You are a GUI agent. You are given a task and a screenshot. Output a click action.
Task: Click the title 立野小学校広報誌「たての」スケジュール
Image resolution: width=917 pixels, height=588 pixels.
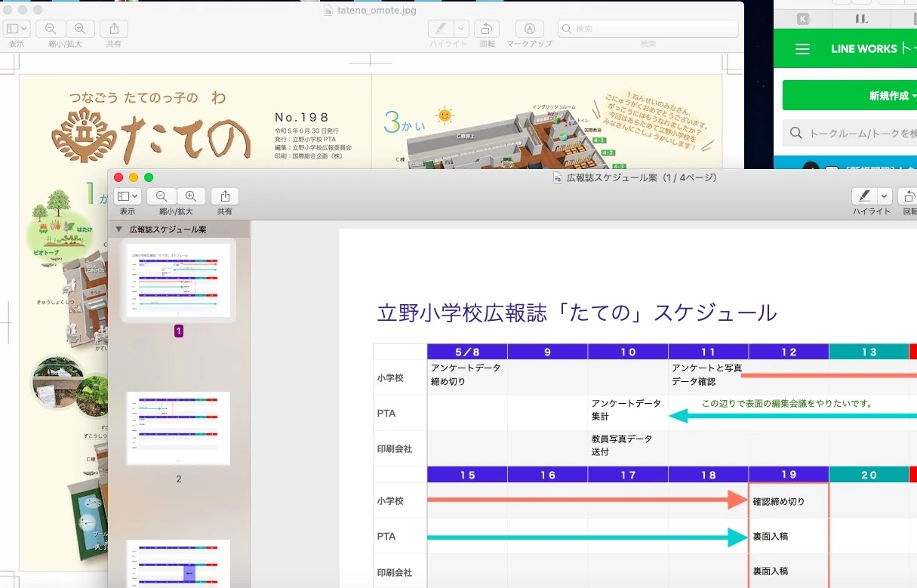(577, 312)
